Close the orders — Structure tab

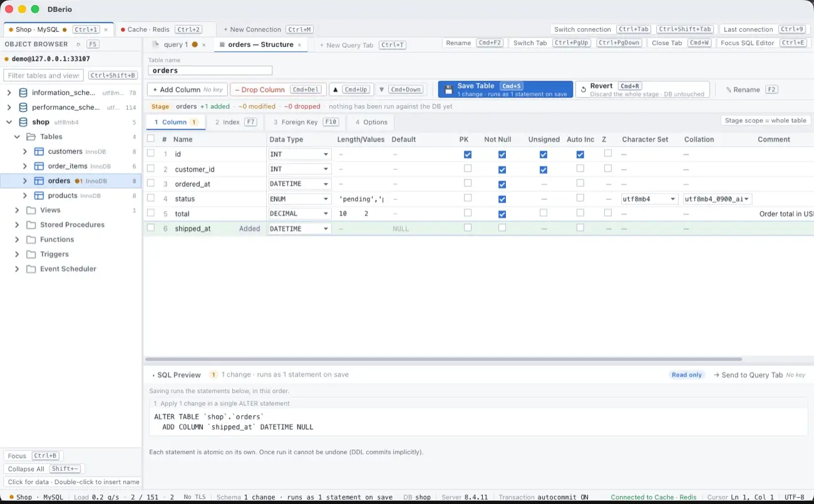[x=299, y=45]
